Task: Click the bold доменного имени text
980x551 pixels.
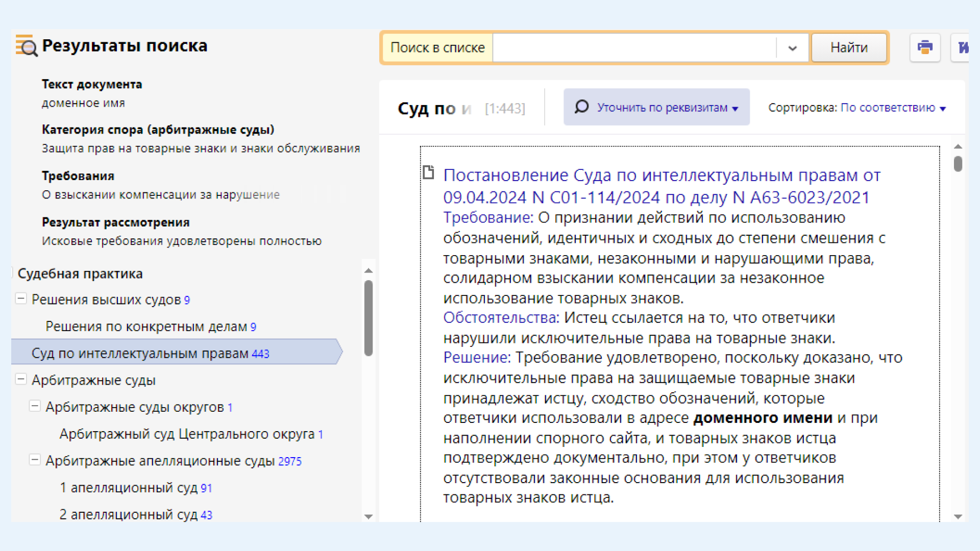Action: (x=763, y=418)
